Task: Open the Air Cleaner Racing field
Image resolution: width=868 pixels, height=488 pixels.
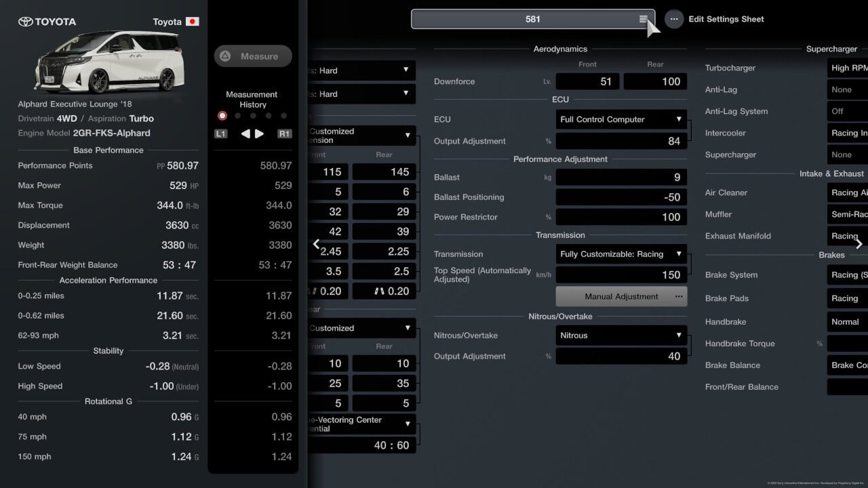Action: 848,192
